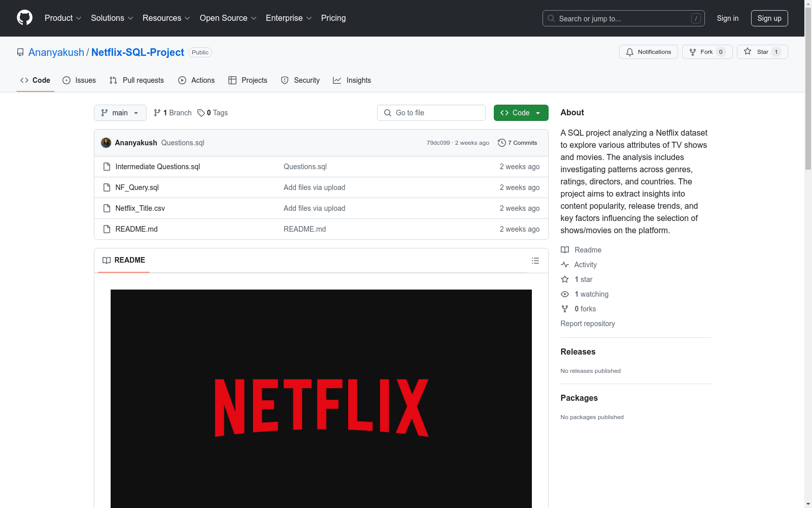Open the README outline list icon
Screen dimensions: 812x508
point(535,261)
